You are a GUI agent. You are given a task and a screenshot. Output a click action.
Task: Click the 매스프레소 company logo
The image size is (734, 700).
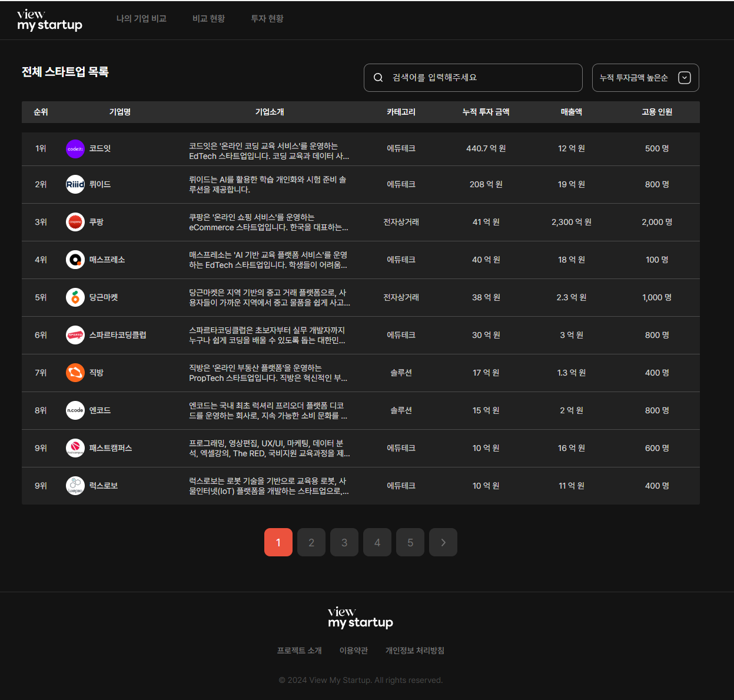tap(75, 260)
